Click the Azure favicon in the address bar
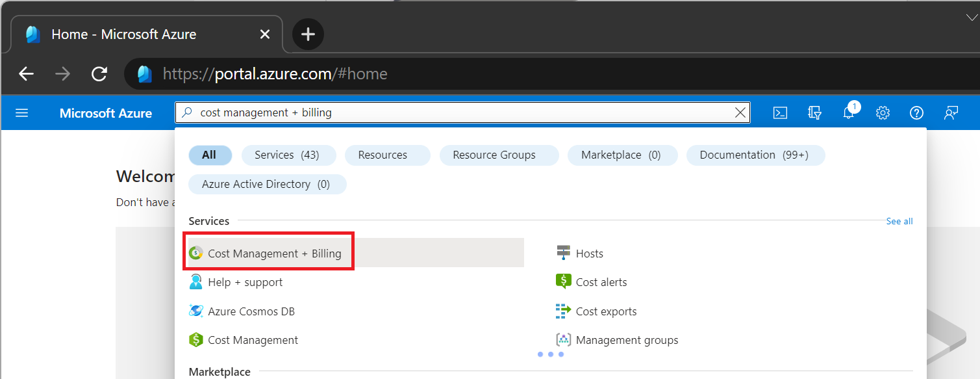Image resolution: width=980 pixels, height=379 pixels. pos(144,74)
